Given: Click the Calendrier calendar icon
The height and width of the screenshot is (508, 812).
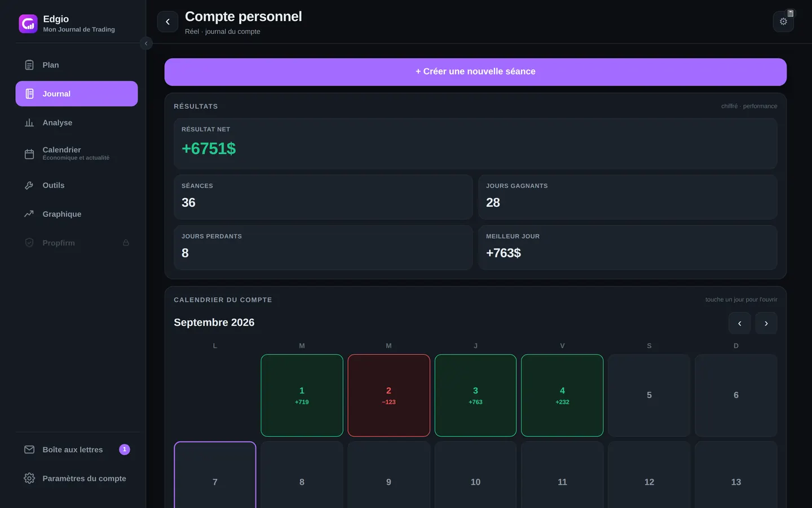Looking at the screenshot, I should pos(29,154).
